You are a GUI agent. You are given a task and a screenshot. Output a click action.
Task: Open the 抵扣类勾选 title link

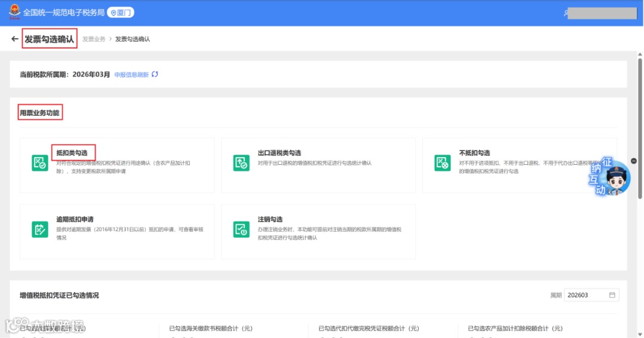point(72,153)
